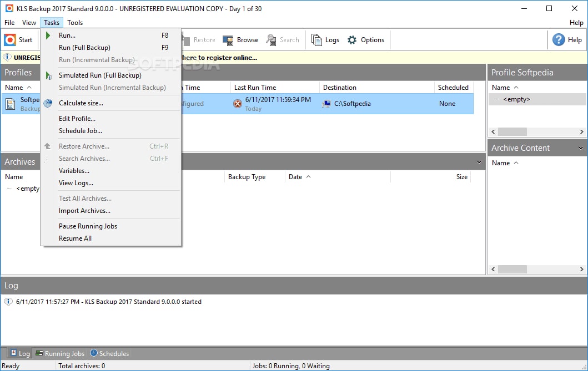Collapse the Archives panel chevron
Screen dimensions: 588x371
pos(479,162)
